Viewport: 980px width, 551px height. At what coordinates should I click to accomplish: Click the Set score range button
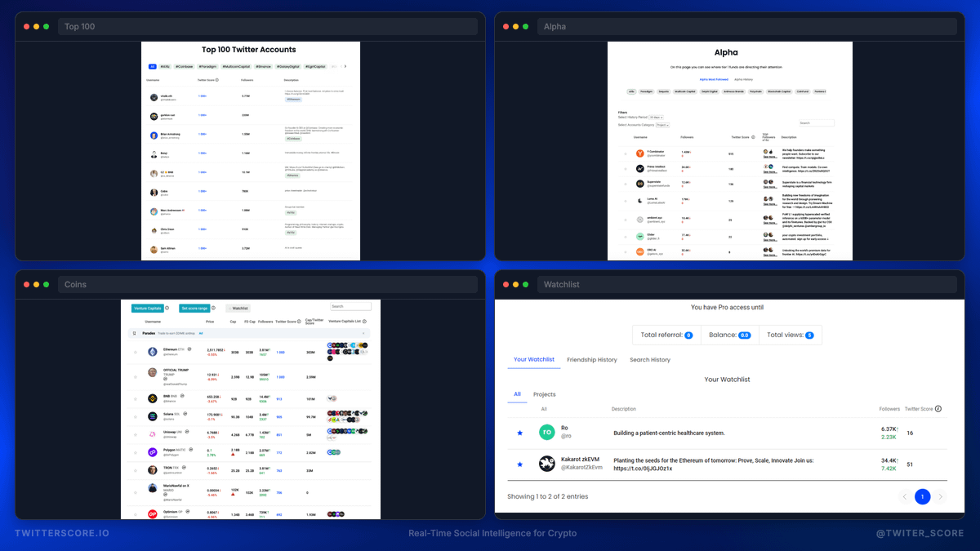point(195,309)
